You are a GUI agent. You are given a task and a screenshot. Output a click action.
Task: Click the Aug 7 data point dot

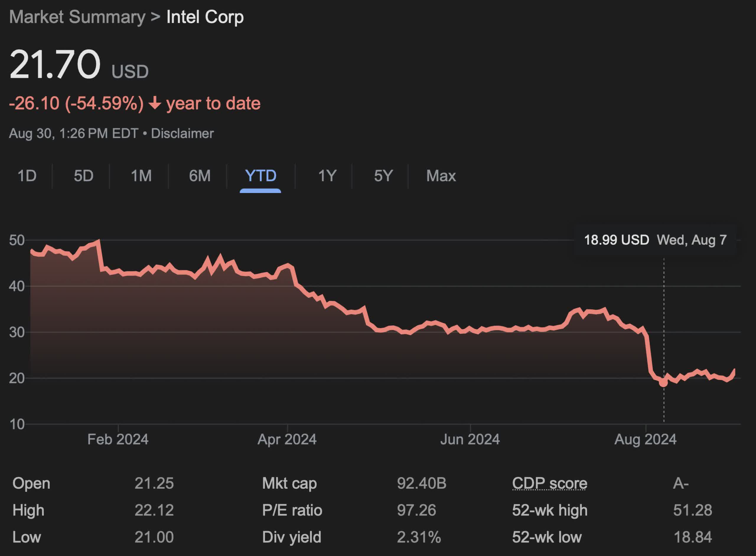click(x=663, y=383)
